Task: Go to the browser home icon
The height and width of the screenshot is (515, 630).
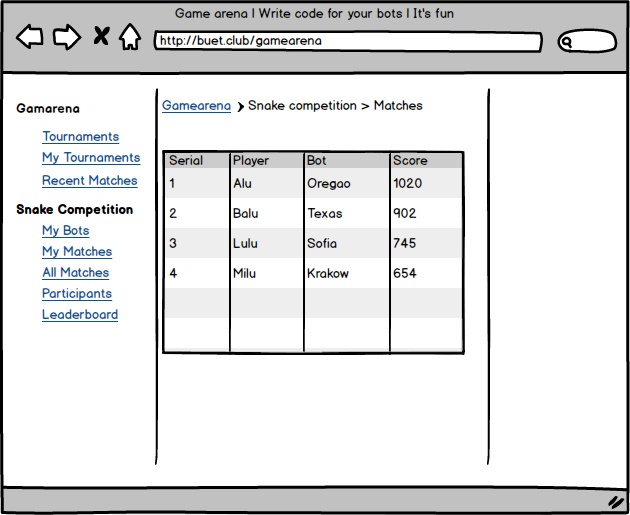Action: tap(130, 37)
